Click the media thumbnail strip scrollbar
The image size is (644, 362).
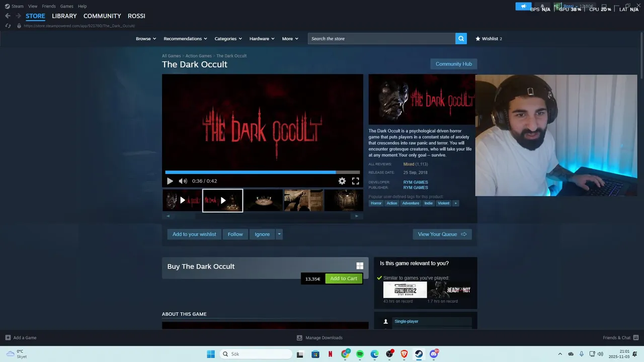click(262, 216)
